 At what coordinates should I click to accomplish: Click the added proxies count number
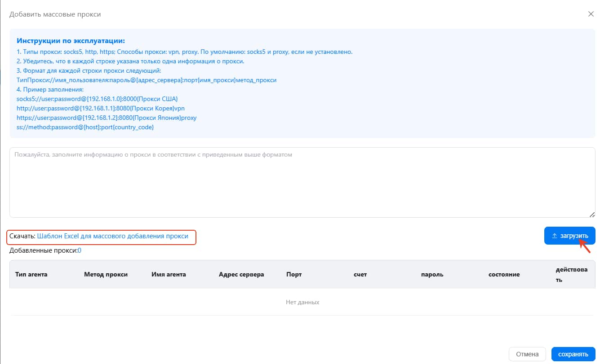[x=80, y=250]
